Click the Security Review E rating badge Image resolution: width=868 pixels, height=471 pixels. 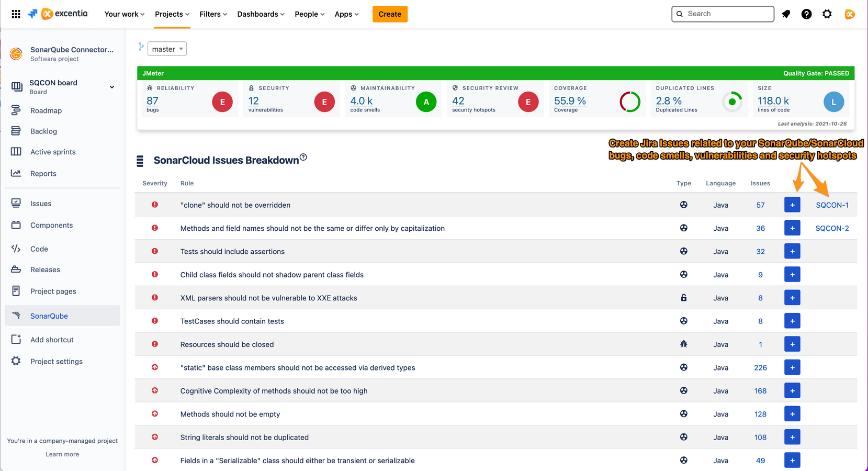tap(528, 102)
